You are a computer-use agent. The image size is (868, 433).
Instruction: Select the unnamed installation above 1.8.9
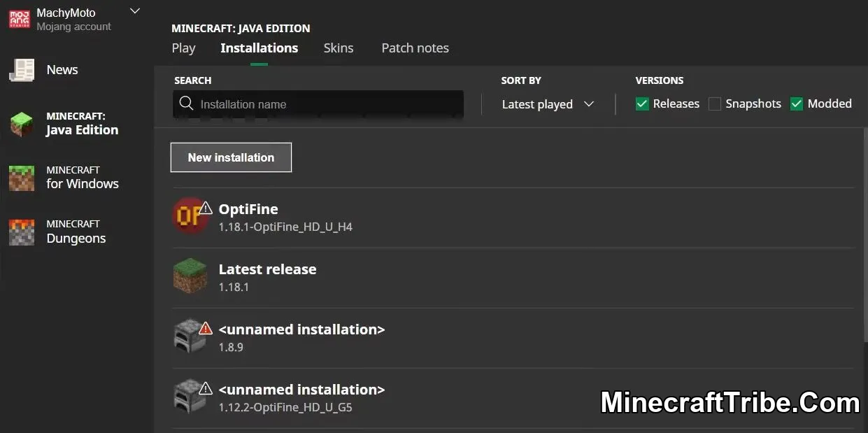point(301,329)
